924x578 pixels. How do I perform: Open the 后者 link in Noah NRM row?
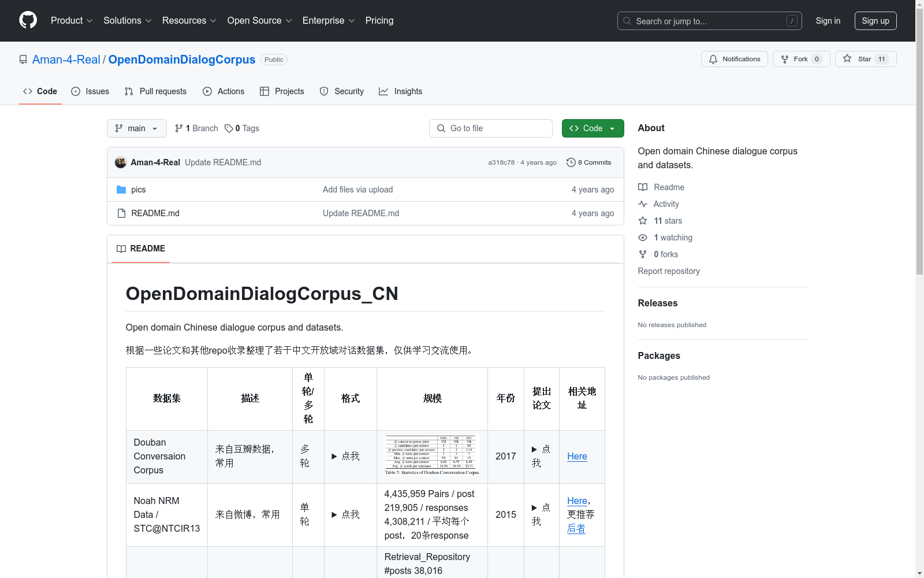[576, 528]
